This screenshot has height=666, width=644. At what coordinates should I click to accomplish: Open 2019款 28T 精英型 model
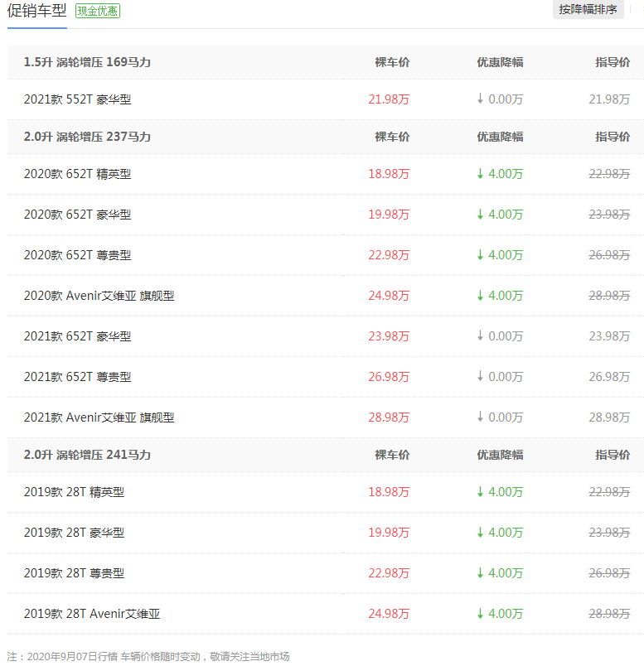tap(74, 492)
